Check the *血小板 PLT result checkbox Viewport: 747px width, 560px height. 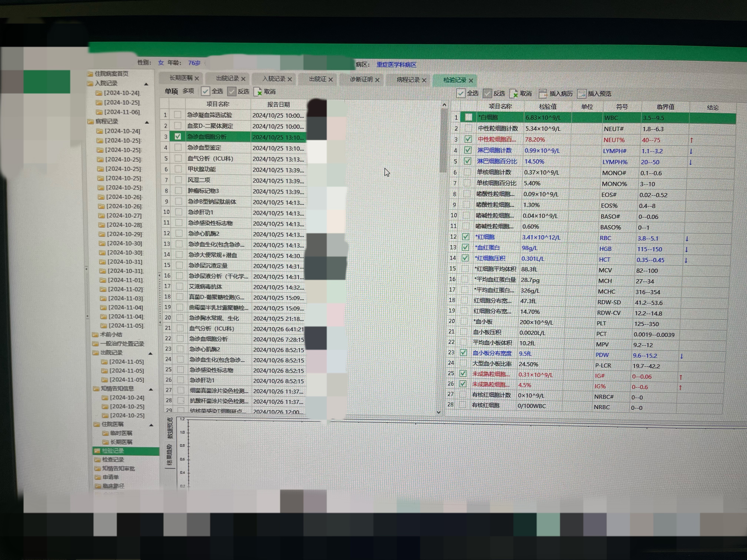464,322
